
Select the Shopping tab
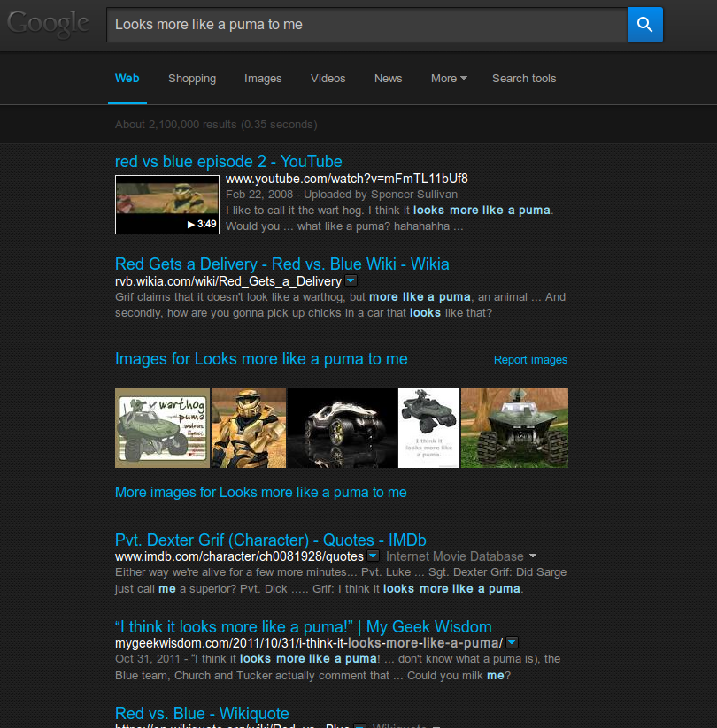click(x=192, y=79)
